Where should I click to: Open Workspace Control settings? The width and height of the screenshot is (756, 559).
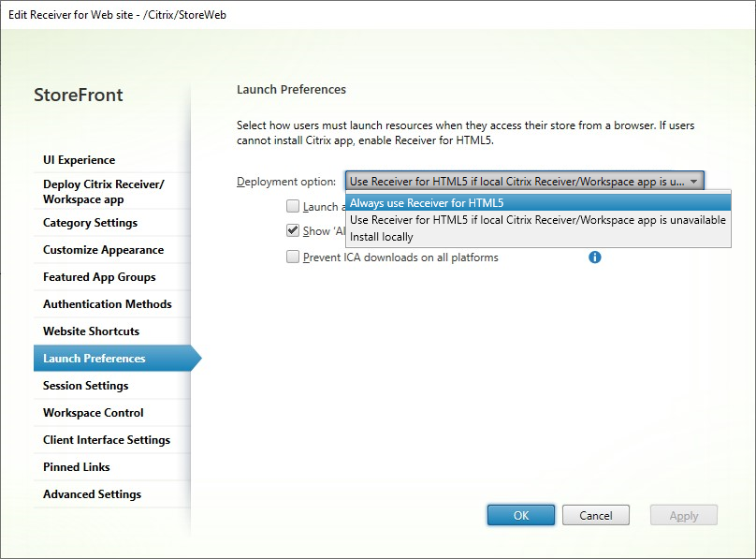point(94,413)
